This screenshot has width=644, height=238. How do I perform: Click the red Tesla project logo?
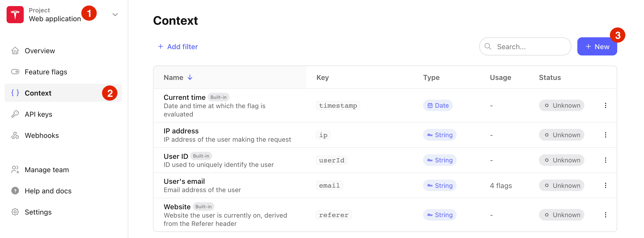pyautogui.click(x=15, y=15)
